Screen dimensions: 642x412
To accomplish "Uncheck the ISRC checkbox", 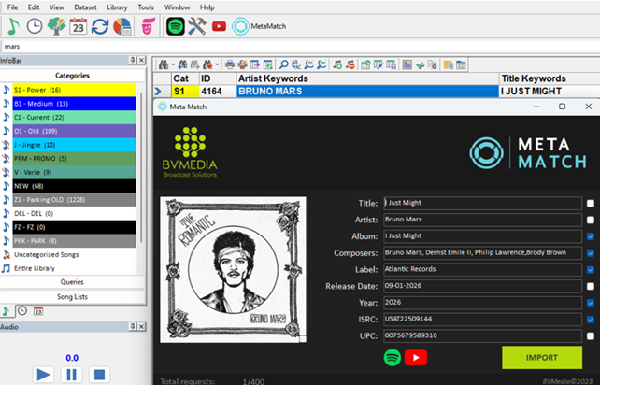I will coord(590,319).
